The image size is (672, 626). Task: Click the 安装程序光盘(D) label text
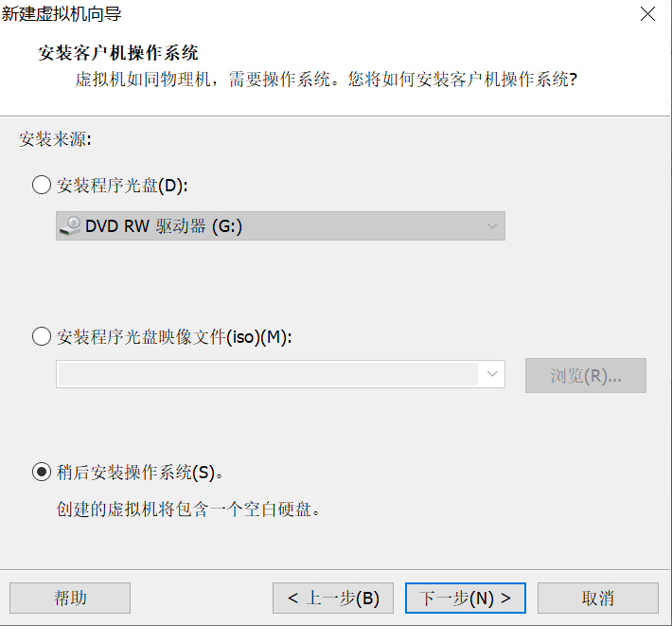point(122,186)
